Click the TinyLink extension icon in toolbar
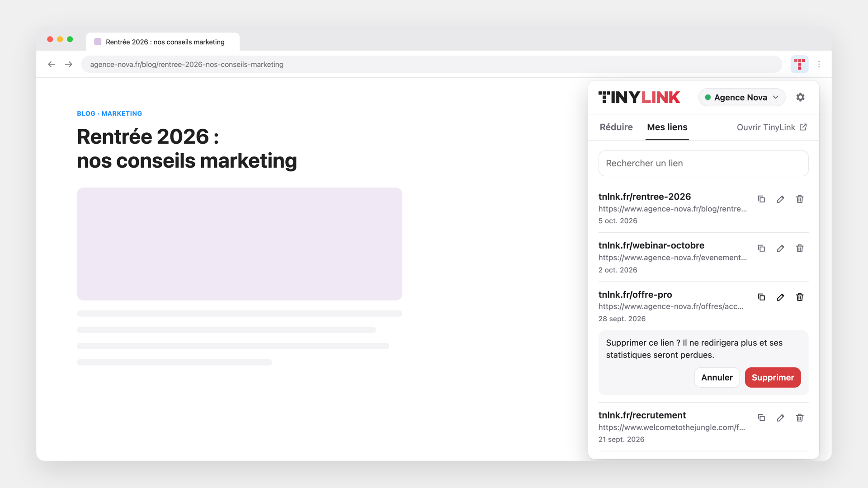 pyautogui.click(x=799, y=64)
